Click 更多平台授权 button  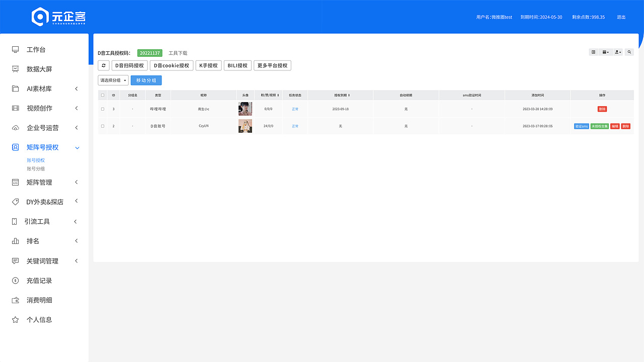[x=272, y=65]
